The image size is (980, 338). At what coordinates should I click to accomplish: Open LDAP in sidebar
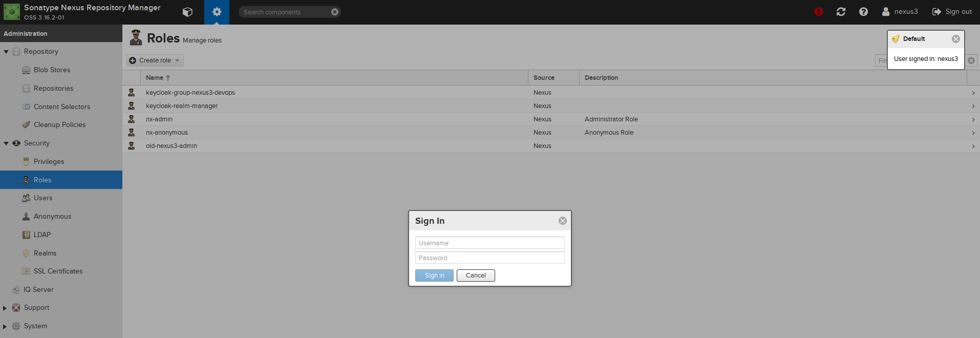(42, 235)
